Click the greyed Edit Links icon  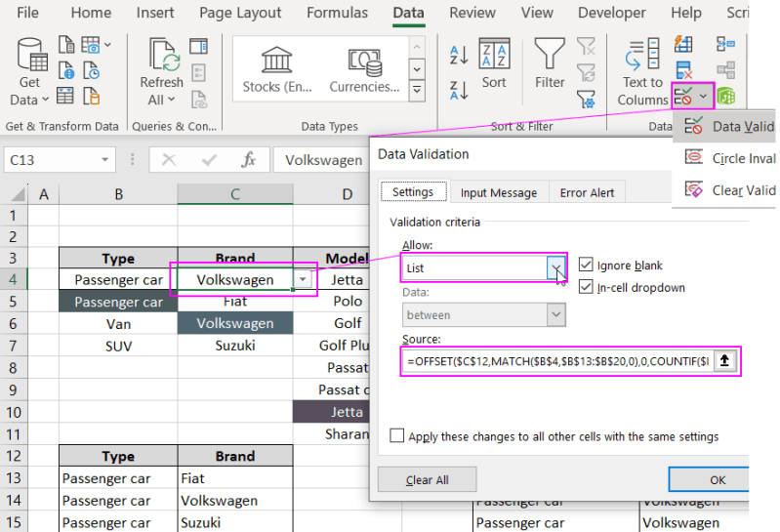199,100
